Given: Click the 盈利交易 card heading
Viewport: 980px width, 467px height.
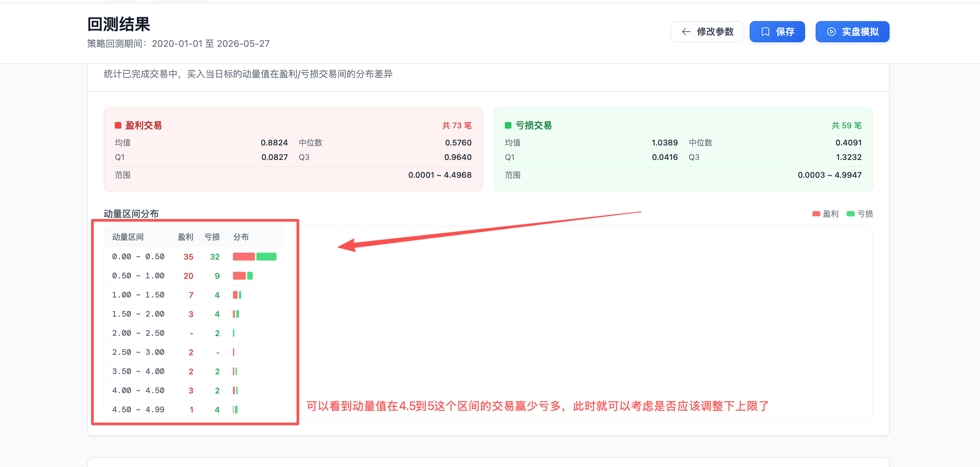Looking at the screenshot, I should point(144,126).
